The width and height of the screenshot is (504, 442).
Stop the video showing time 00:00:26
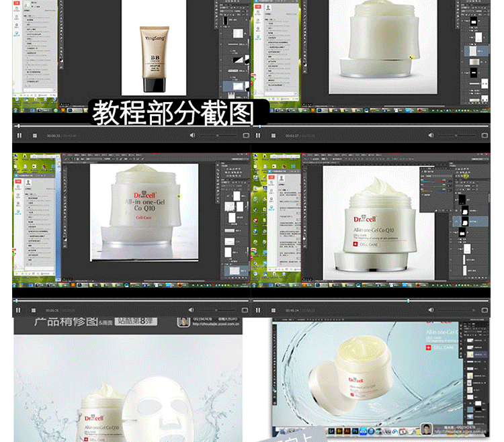pyautogui.click(x=33, y=310)
